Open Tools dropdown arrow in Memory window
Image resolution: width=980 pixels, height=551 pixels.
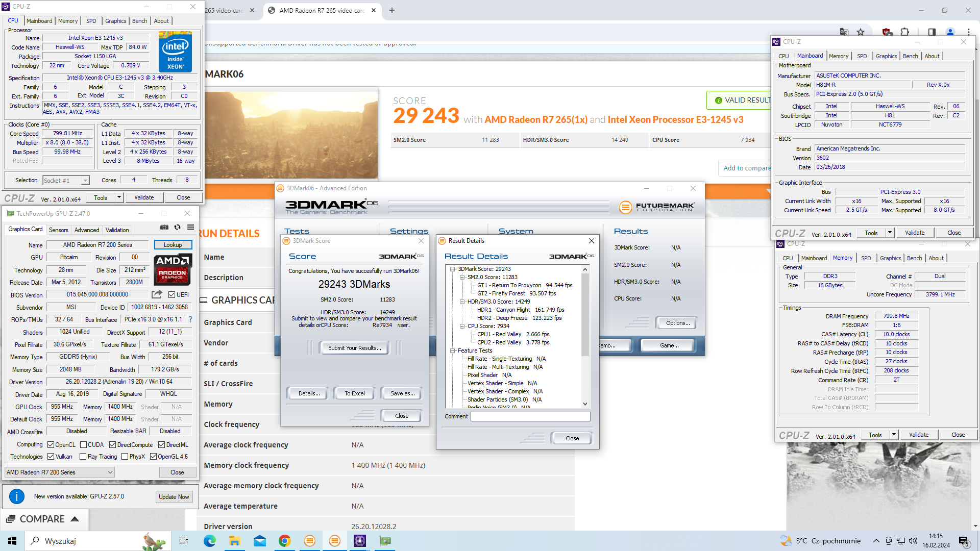tap(894, 435)
